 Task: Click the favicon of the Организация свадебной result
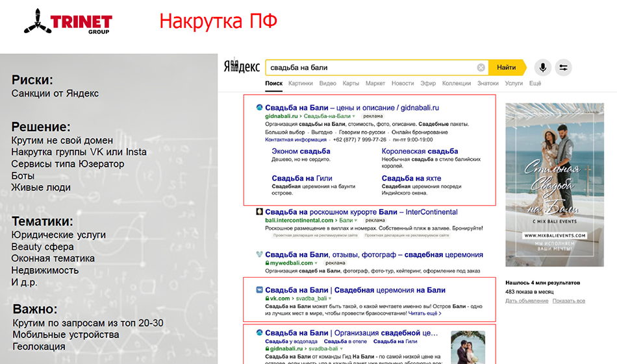pyautogui.click(x=259, y=333)
